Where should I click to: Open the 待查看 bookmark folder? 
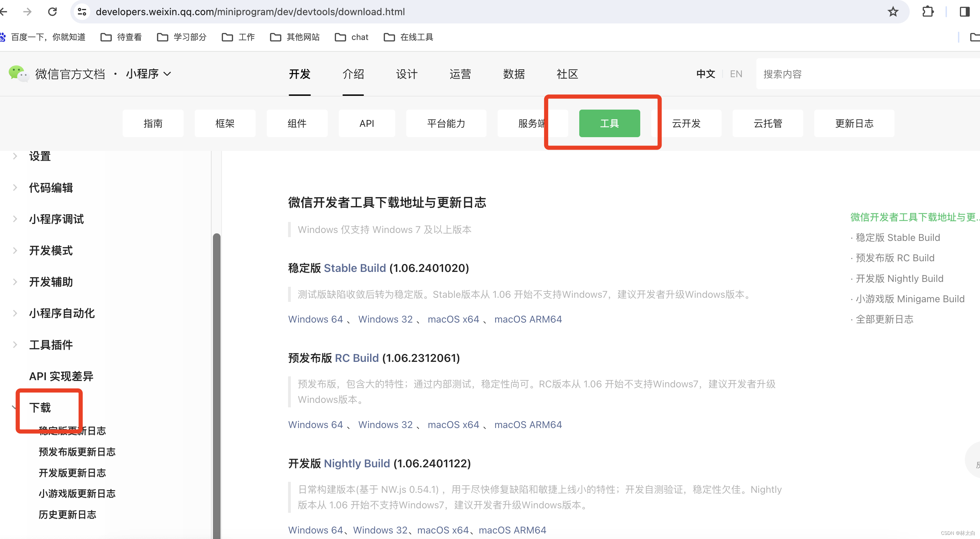point(121,37)
